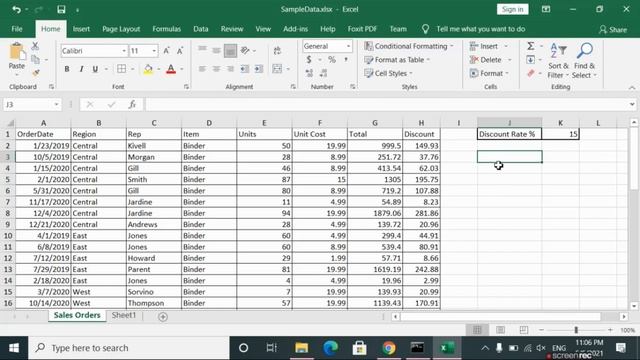Open the Insert Function fx dialog
The image size is (640, 360).
[x=132, y=104]
